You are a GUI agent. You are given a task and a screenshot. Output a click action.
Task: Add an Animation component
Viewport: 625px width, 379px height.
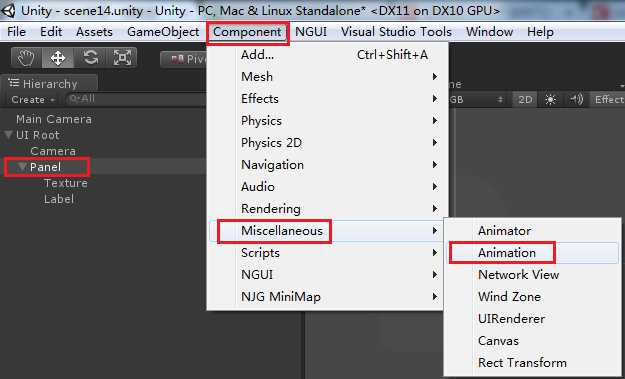coord(533,253)
